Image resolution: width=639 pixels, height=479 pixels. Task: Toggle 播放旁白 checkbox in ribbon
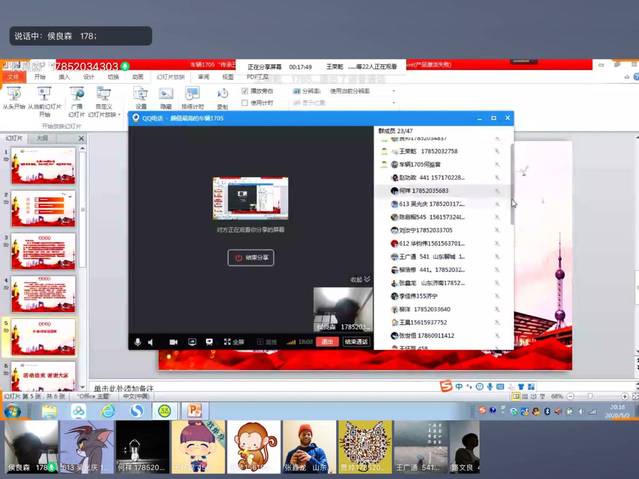(x=246, y=90)
